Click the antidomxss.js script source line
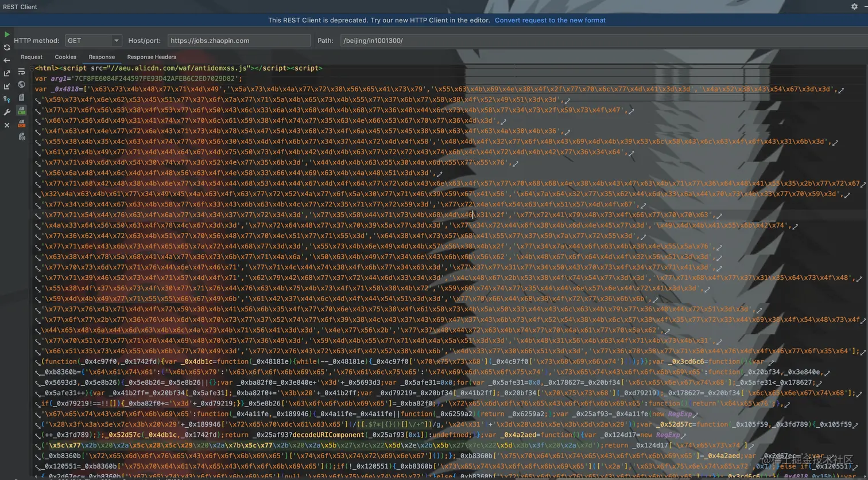This screenshot has width=868, height=480. 179,68
